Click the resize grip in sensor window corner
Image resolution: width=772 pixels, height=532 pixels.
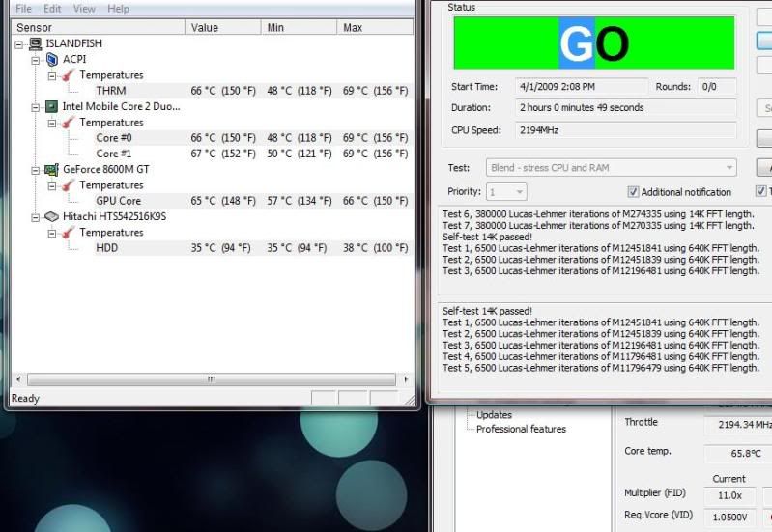pos(409,400)
